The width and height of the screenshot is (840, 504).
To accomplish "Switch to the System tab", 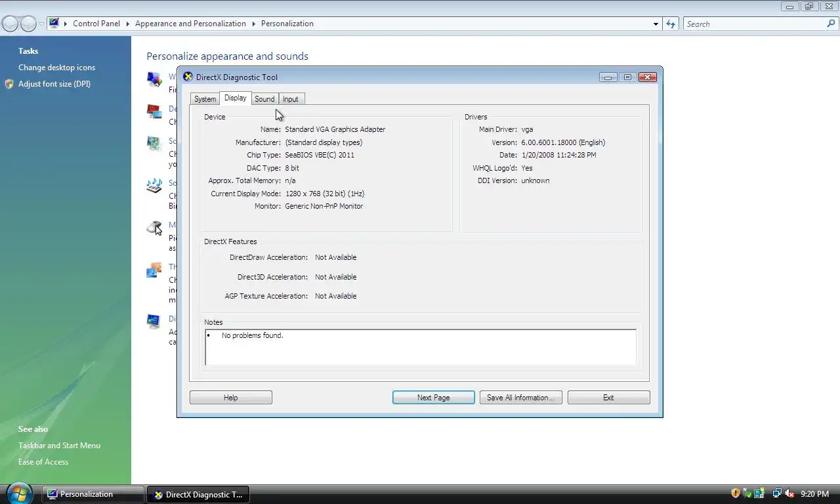I will click(205, 99).
